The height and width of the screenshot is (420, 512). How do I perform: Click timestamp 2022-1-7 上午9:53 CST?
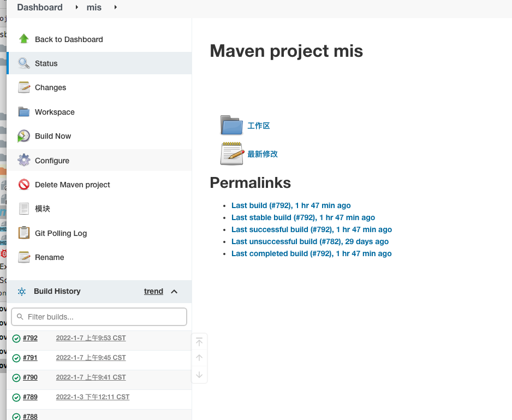(x=91, y=338)
